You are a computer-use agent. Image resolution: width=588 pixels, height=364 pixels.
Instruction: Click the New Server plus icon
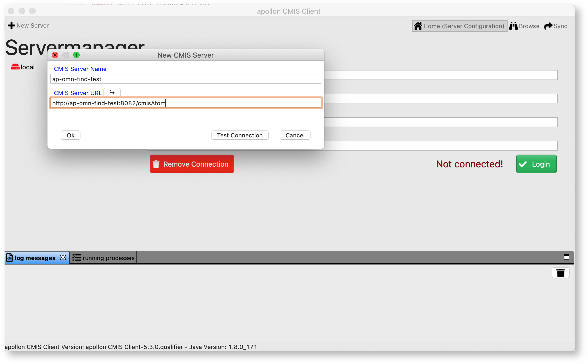pyautogui.click(x=11, y=25)
